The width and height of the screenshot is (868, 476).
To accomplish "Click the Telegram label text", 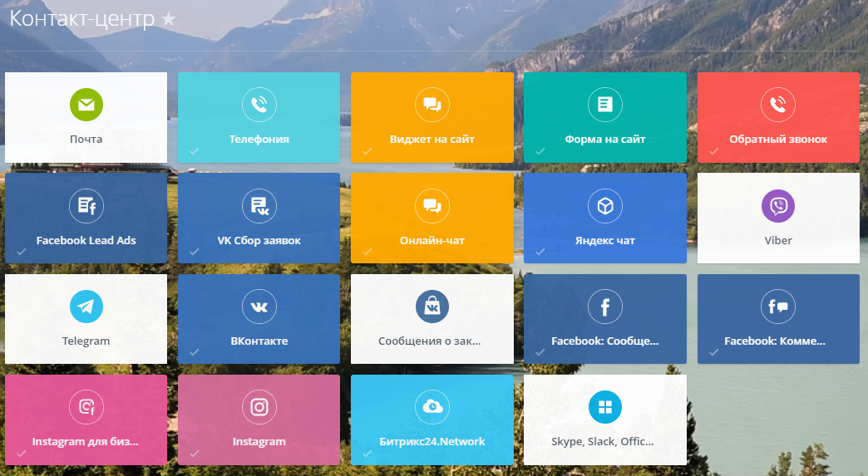I will [86, 341].
